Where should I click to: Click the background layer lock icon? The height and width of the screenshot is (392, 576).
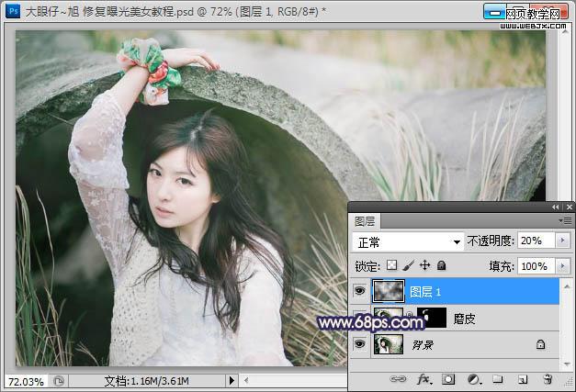(540, 344)
